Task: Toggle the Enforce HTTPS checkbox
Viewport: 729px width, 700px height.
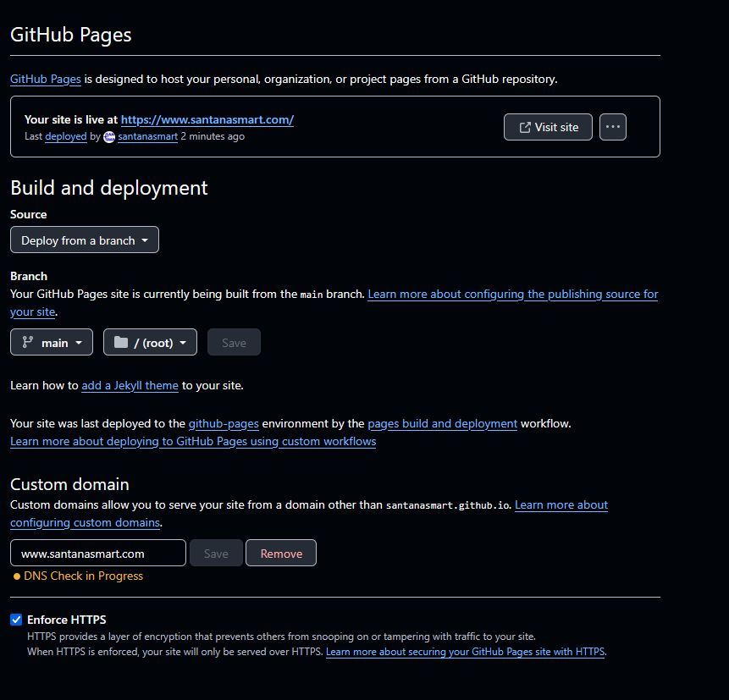Action: pos(16,620)
